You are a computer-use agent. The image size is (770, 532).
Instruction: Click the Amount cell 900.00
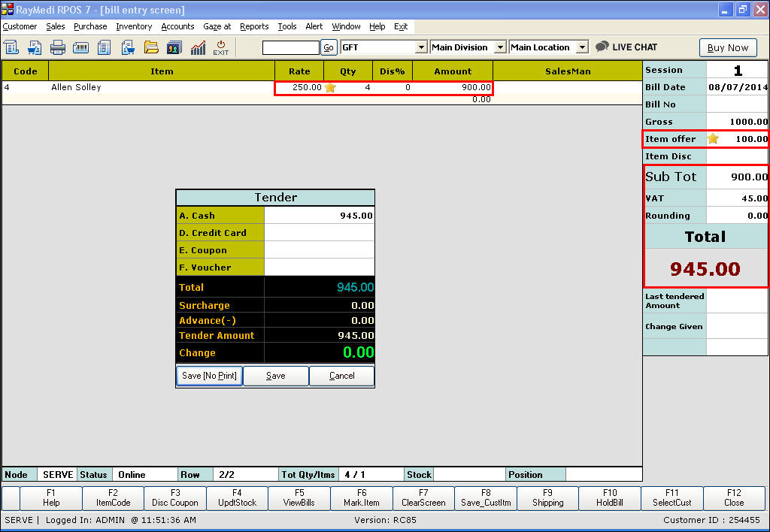pyautogui.click(x=452, y=87)
